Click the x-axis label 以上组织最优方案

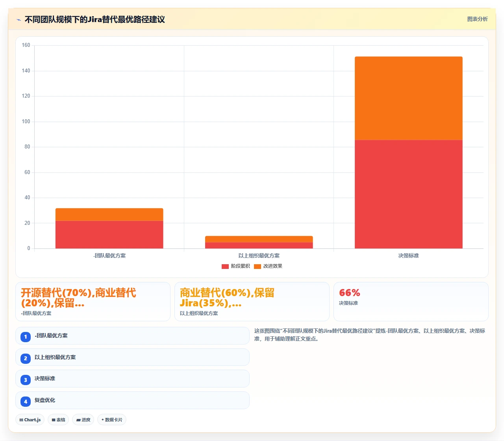[x=259, y=256]
